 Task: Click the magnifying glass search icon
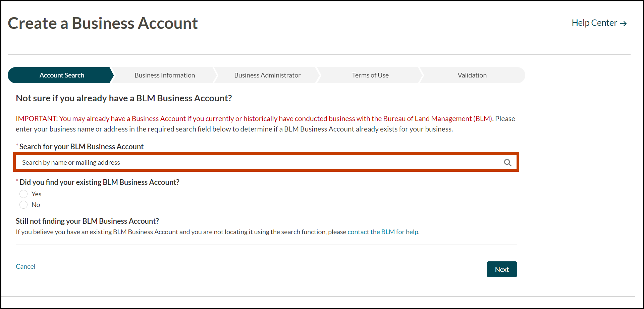507,162
